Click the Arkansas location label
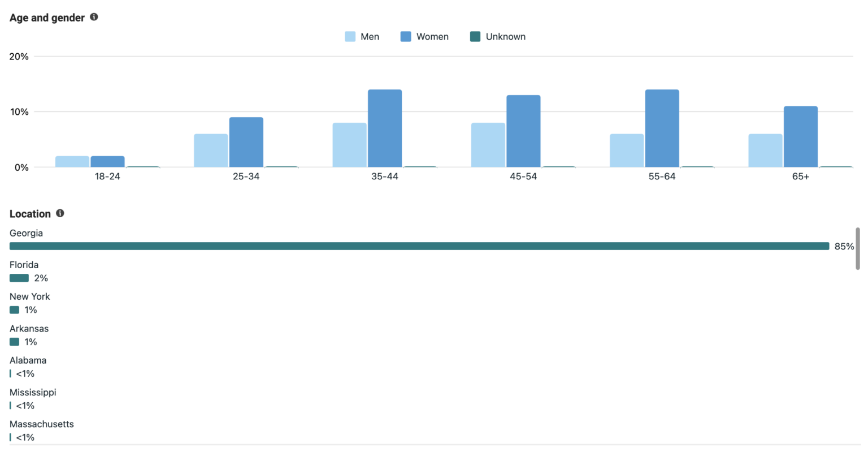The image size is (868, 452). tap(29, 328)
